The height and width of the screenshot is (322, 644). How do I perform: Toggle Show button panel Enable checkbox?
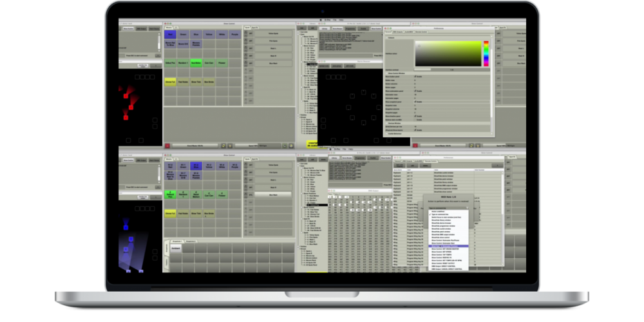click(x=415, y=77)
